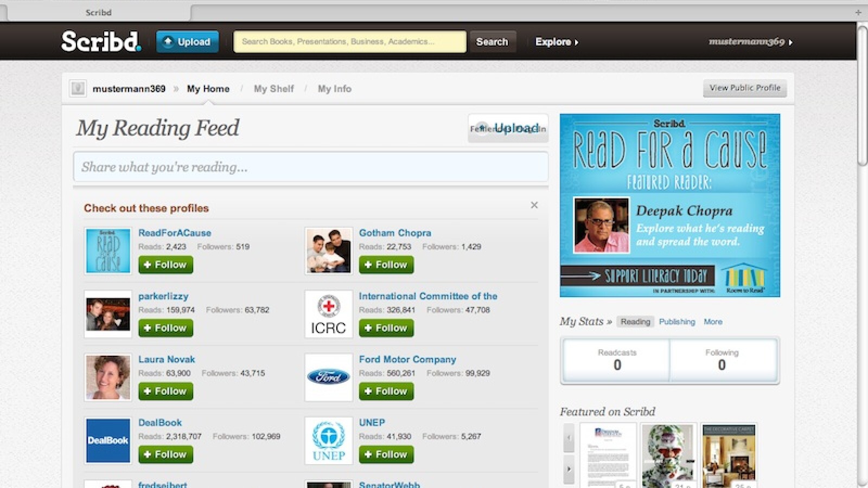Open the Ford Motor Company logo profile
The width and height of the screenshot is (868, 488).
pos(328,377)
